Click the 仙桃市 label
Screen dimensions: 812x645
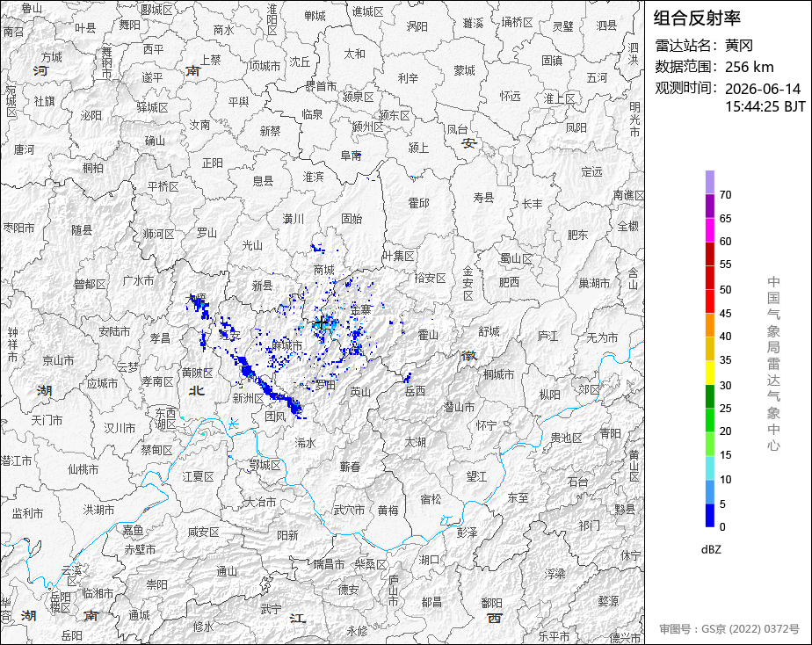click(x=83, y=469)
